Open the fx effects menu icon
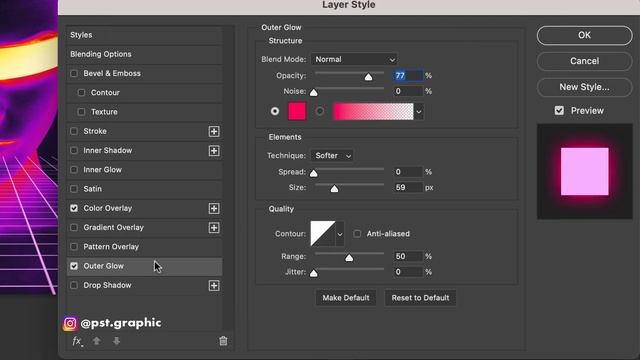Screen dimensions: 640x360 click(77, 341)
